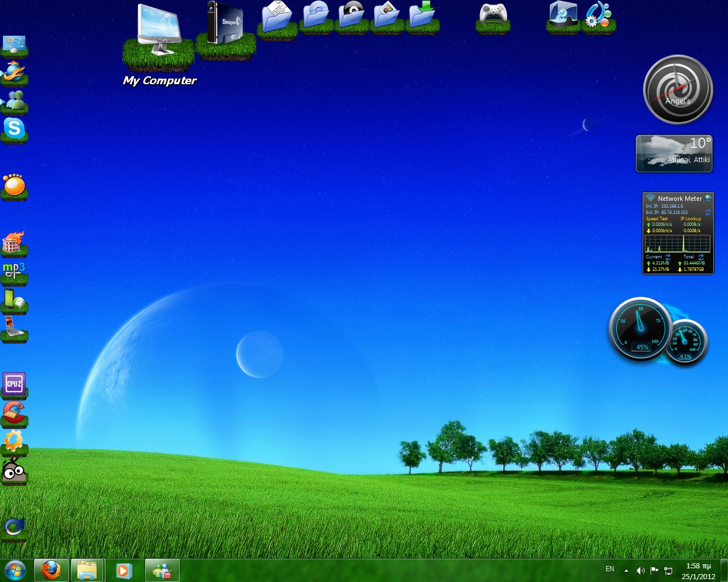The image size is (728, 582).
Task: Open the Messenger taskbar button
Action: point(162,570)
